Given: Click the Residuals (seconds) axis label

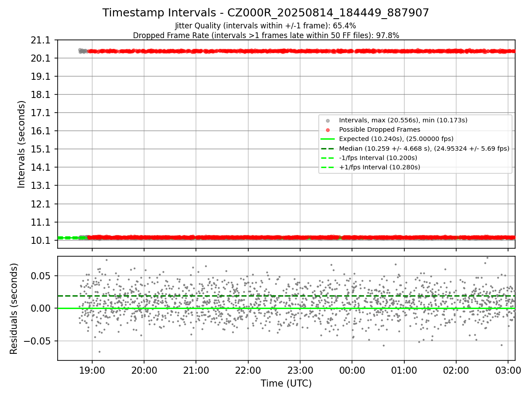Looking at the screenshot, I should [x=14, y=309].
